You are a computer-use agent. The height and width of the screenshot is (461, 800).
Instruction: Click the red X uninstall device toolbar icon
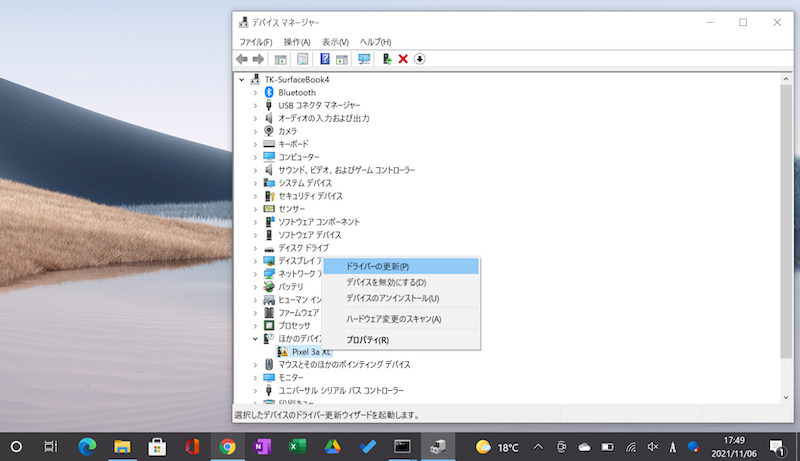tap(403, 59)
